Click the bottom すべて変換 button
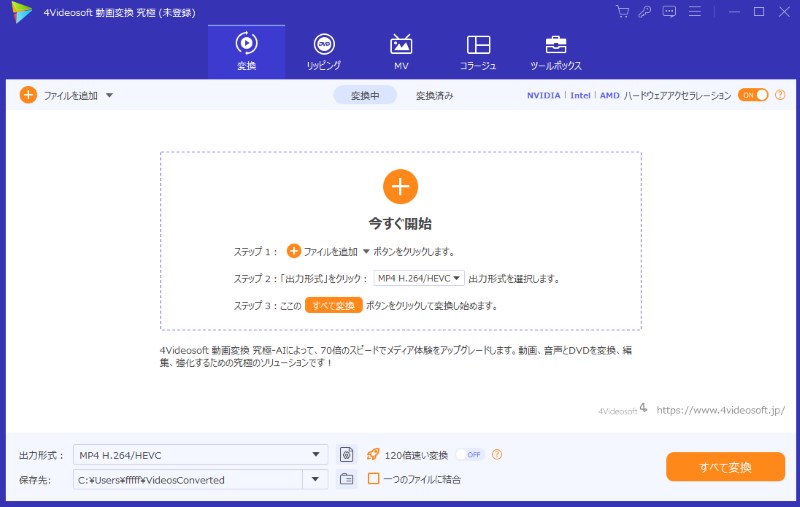This screenshot has width=800, height=507. [x=725, y=467]
